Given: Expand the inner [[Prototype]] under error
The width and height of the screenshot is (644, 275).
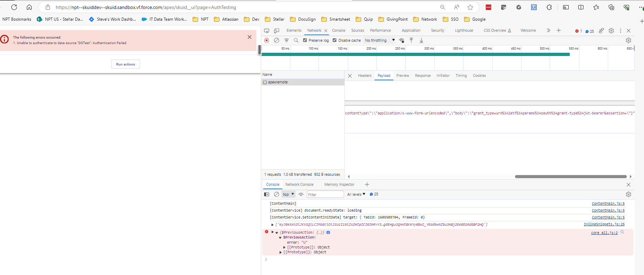Looking at the screenshot, I should point(284,247).
